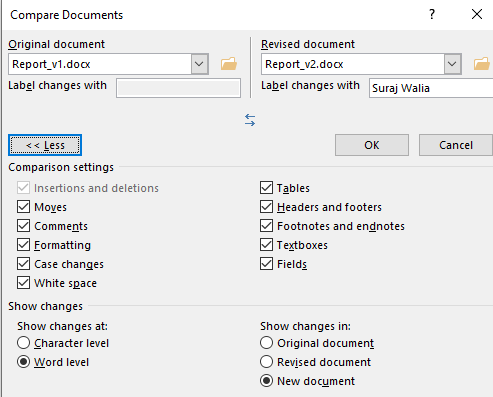Uncheck the Comments checkbox
The width and height of the screenshot is (493, 397).
23,226
